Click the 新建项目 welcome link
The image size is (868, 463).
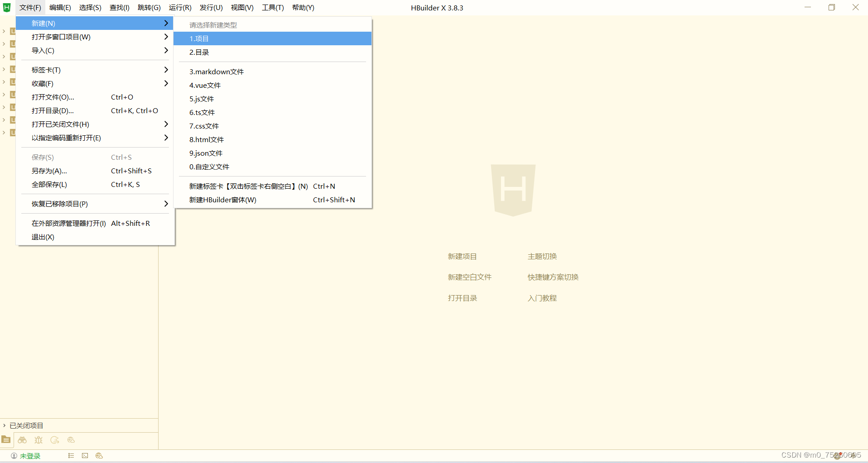click(462, 256)
